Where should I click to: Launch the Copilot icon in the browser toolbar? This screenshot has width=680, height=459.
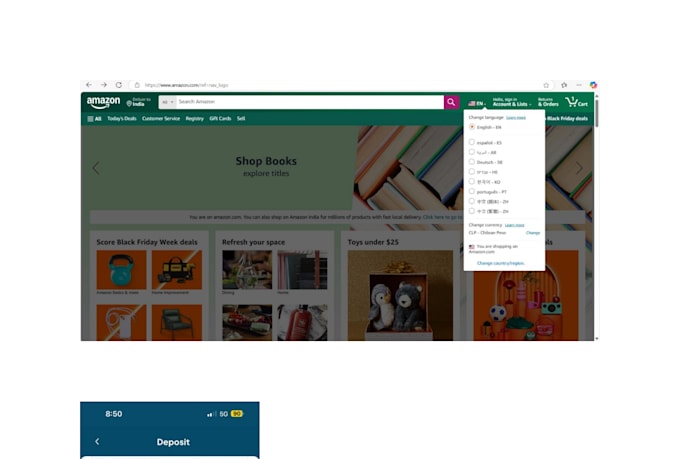click(593, 85)
